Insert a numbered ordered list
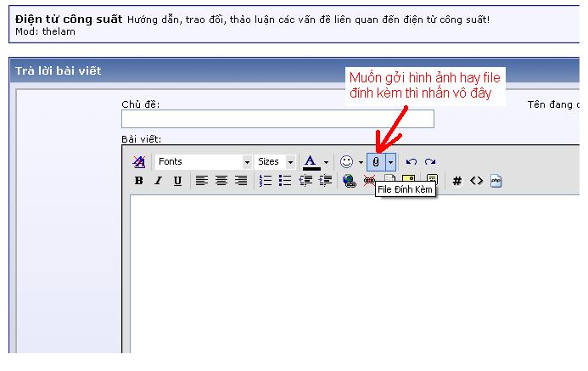This screenshot has height=371, width=588. (x=266, y=181)
